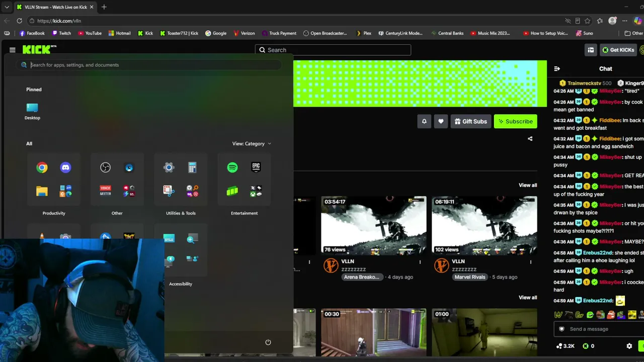The height and width of the screenshot is (362, 644).
Task: Open Magnifier in Accessibility group
Action: (192, 239)
